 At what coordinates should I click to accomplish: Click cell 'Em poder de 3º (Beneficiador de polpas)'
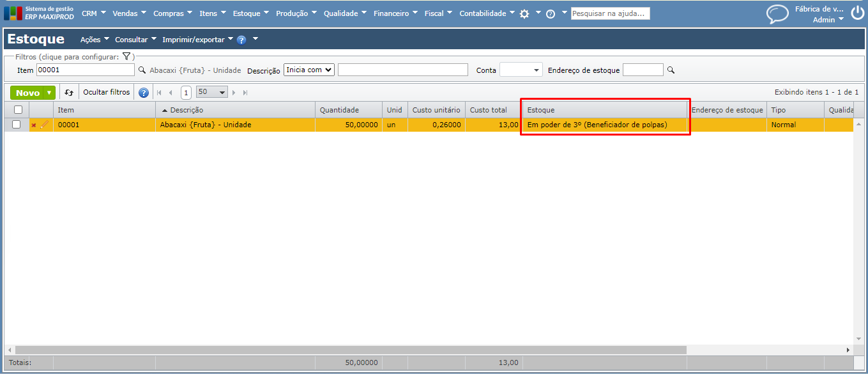pyautogui.click(x=605, y=125)
